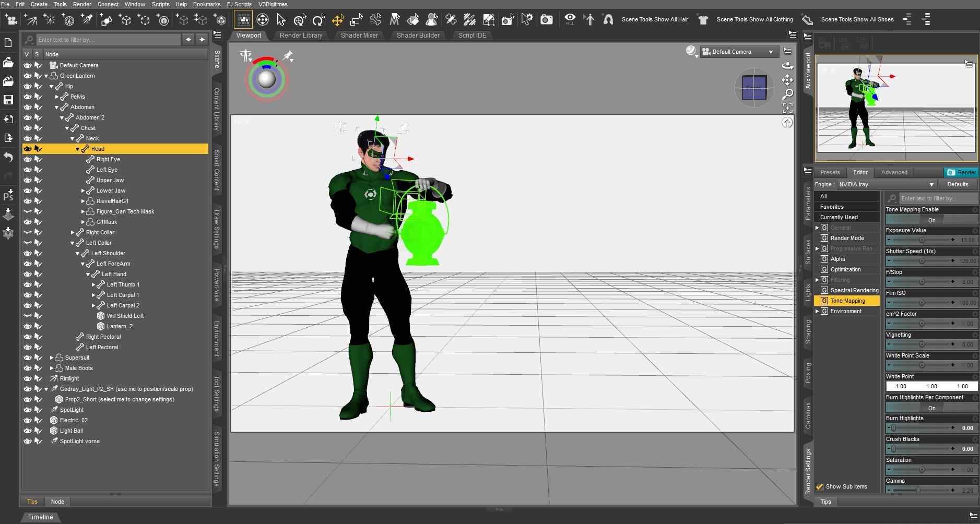This screenshot has width=980, height=524.
Task: Click Scene Tools Show All Clothing
Action: (754, 19)
